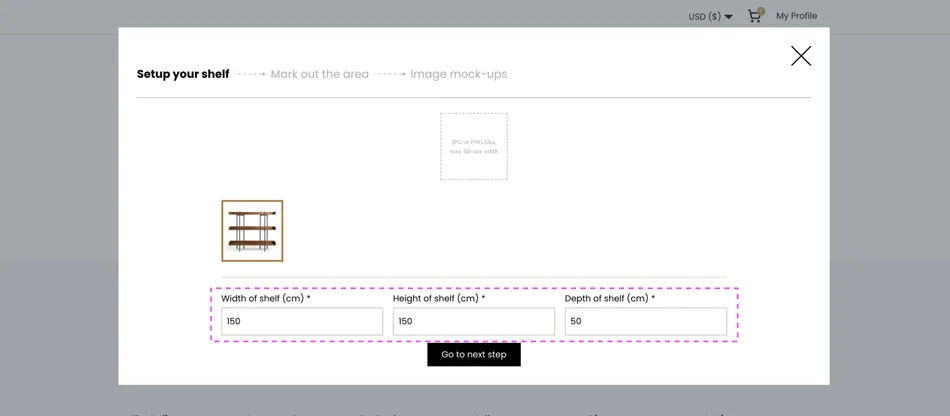Jump to Image mock-ups step
The height and width of the screenshot is (416, 950).
458,74
